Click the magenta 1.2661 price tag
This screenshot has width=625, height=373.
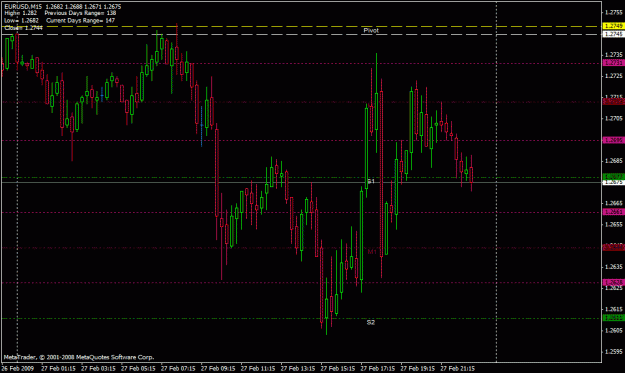(x=613, y=212)
